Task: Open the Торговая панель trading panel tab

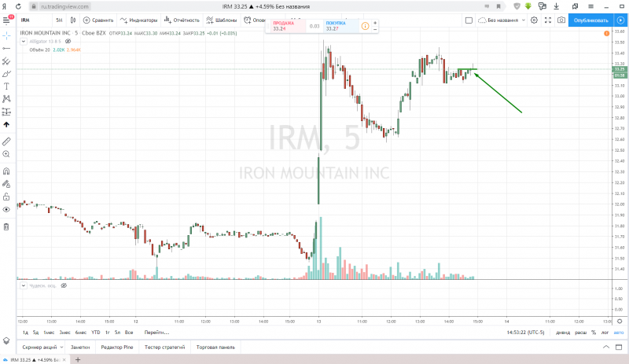Action: point(215,347)
